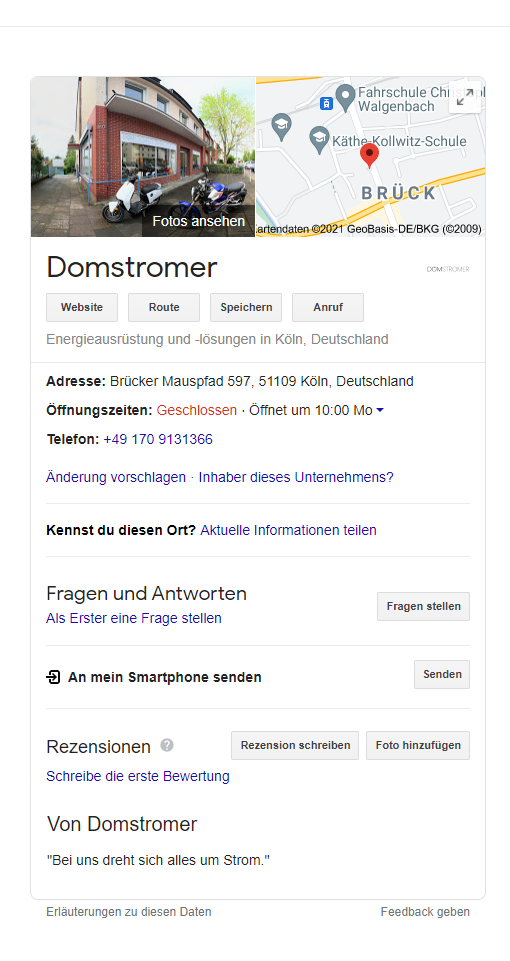510x961 pixels.
Task: Open Erläuterungen zu diesen Daten
Action: (129, 912)
